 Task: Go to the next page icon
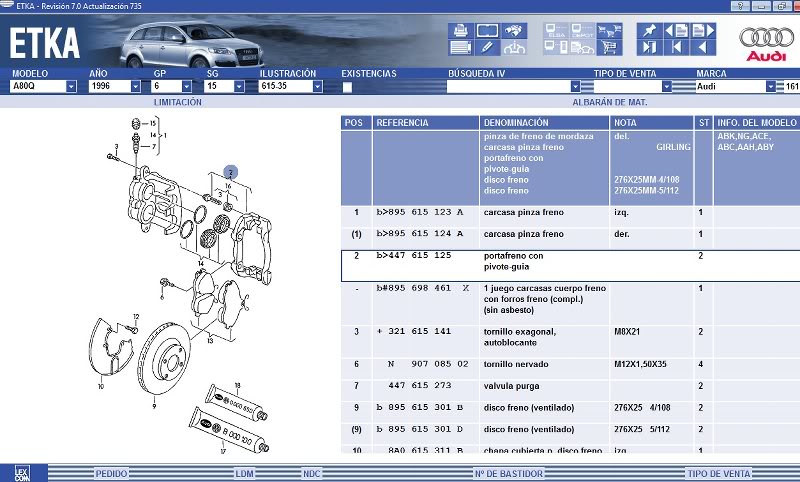point(704,30)
